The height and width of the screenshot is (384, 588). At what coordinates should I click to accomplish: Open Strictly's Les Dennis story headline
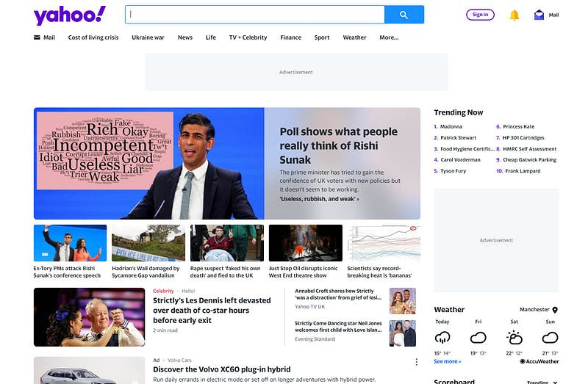[x=212, y=310]
